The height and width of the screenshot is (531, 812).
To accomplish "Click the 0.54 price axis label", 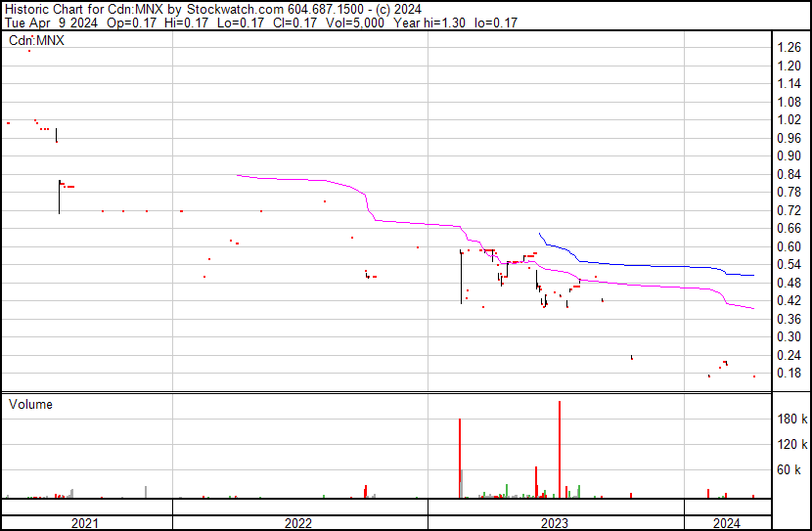I will tap(789, 265).
